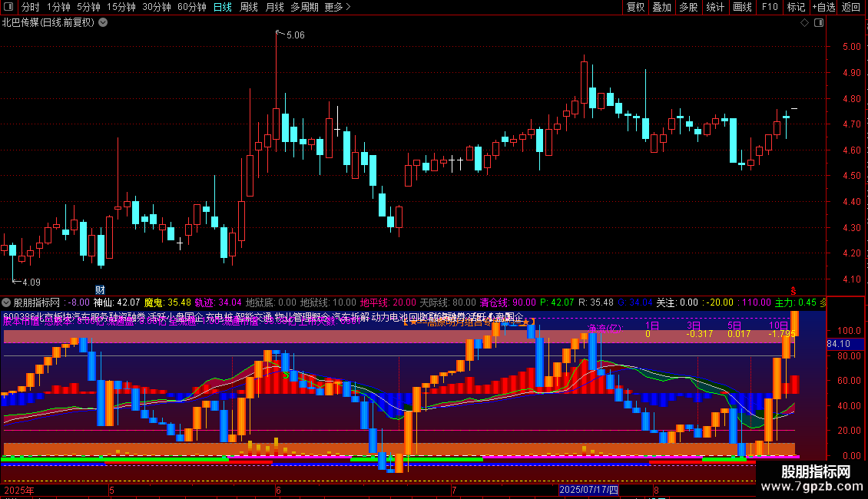
Task: Click the 净流(亿) label
Action: pyautogui.click(x=605, y=328)
